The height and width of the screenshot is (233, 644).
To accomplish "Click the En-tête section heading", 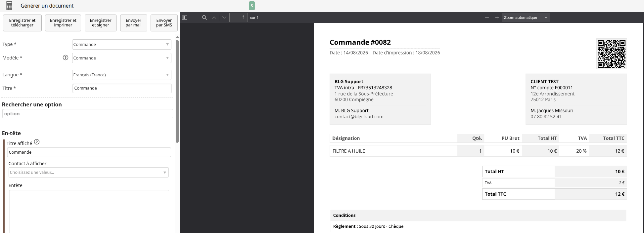I will point(11,133).
